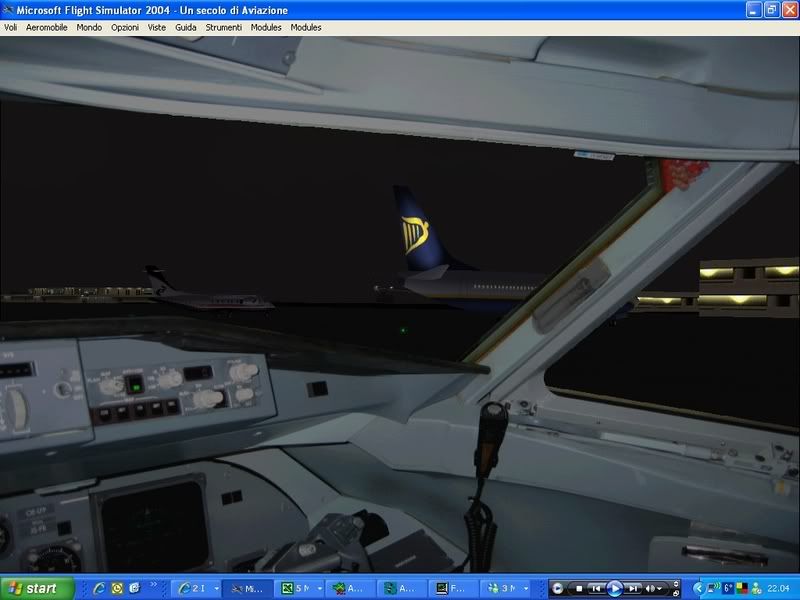The height and width of the screenshot is (600, 800).
Task: Expand the Internet Explorer group dropdown arrow
Action: click(216, 589)
